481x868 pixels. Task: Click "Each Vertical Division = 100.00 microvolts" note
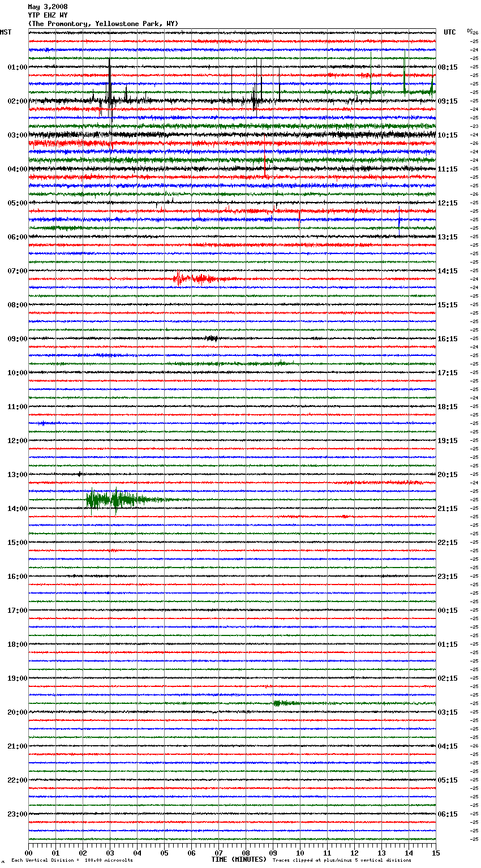[x=72, y=861]
